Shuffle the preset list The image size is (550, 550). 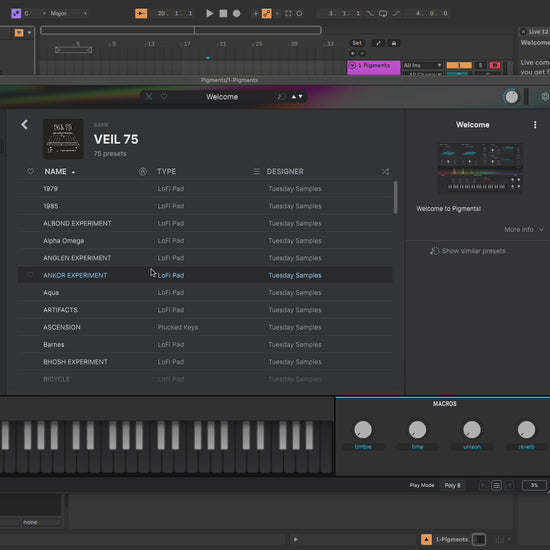[385, 172]
